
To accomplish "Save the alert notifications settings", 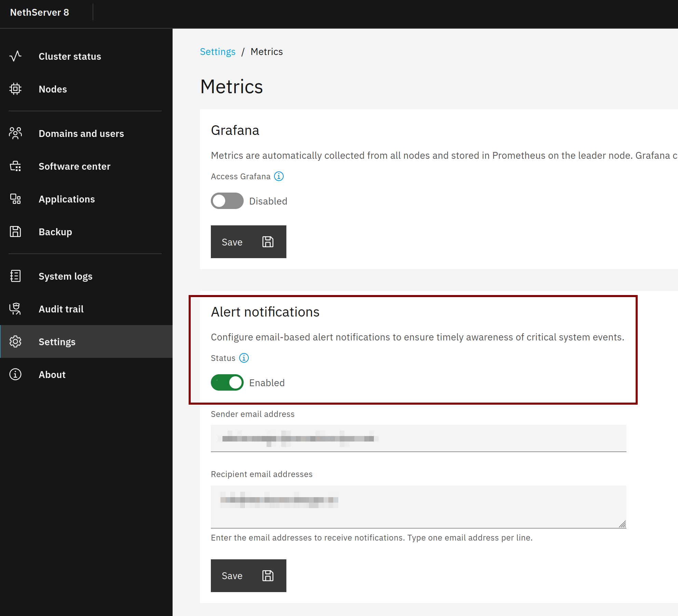I will (248, 576).
